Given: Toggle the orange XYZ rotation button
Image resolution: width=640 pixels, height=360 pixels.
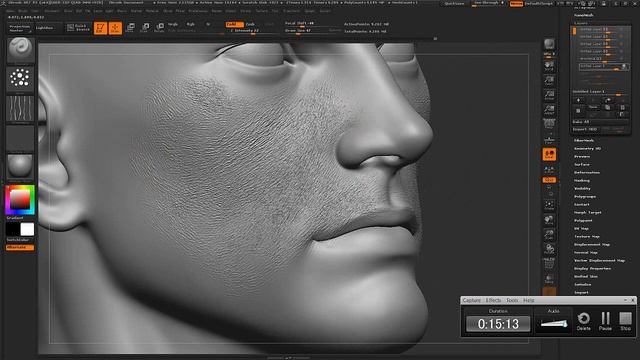Looking at the screenshot, I should [x=549, y=180].
